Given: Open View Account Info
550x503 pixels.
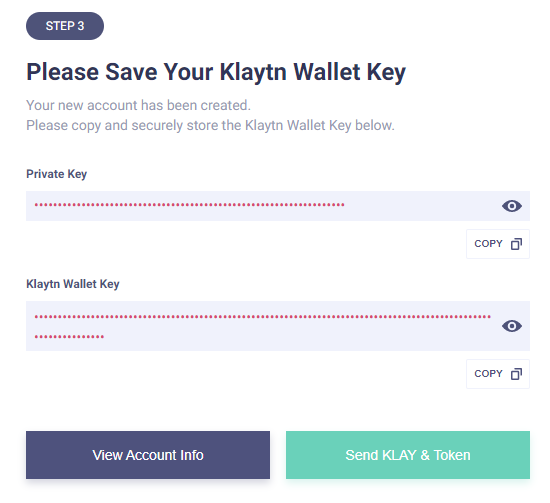Looking at the screenshot, I should 148,455.
